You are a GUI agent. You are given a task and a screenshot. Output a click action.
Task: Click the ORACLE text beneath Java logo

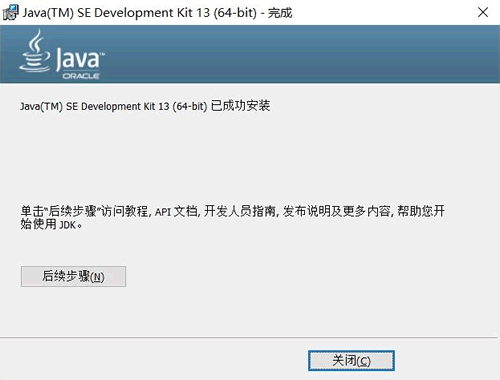[81, 76]
